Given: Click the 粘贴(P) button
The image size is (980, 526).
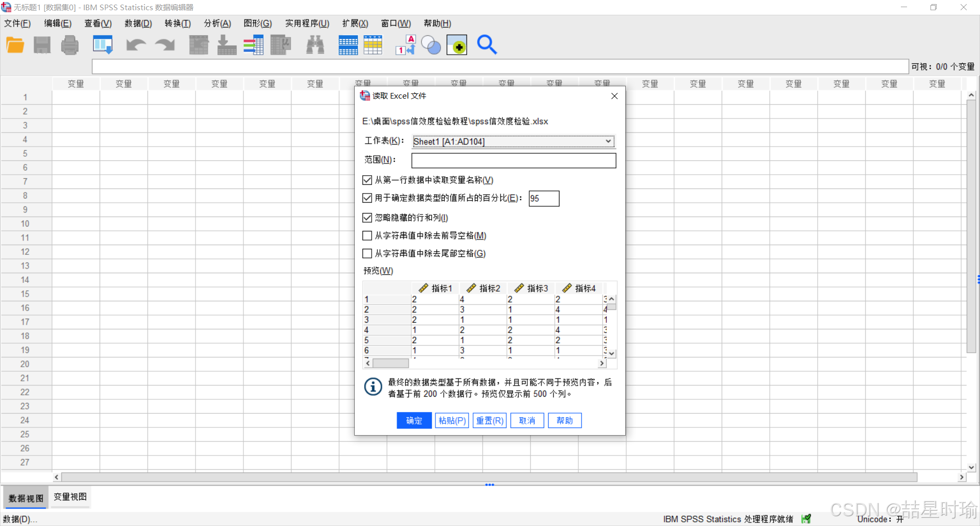Looking at the screenshot, I should [x=452, y=420].
